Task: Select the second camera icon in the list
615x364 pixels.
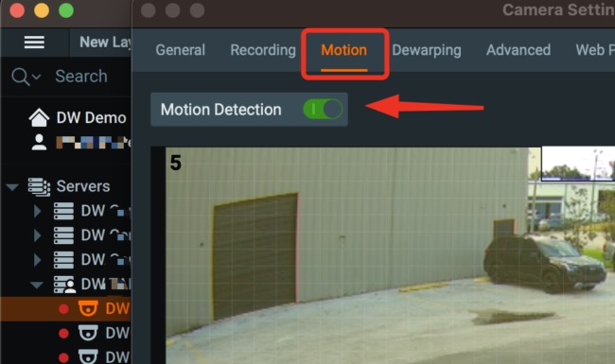Action: (88, 333)
